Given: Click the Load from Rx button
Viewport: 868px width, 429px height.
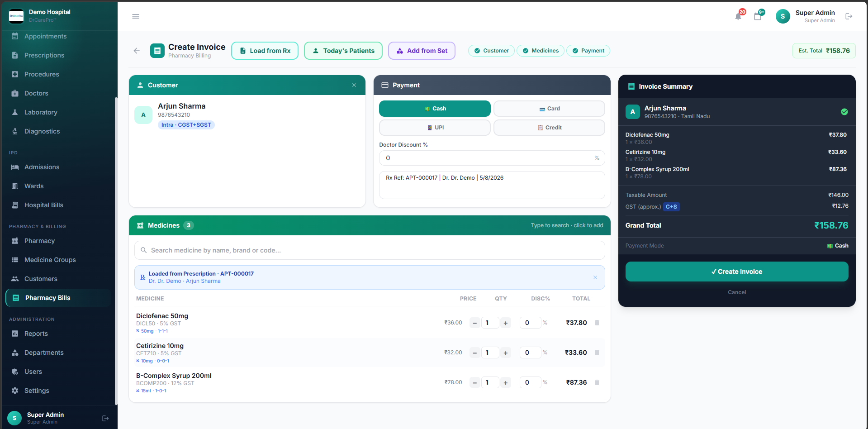Looking at the screenshot, I should 265,51.
